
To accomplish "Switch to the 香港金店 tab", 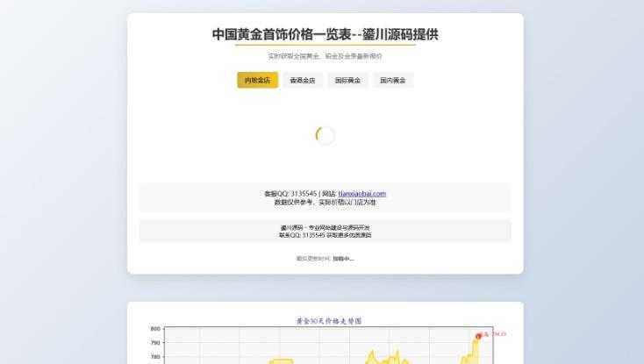I will point(302,80).
